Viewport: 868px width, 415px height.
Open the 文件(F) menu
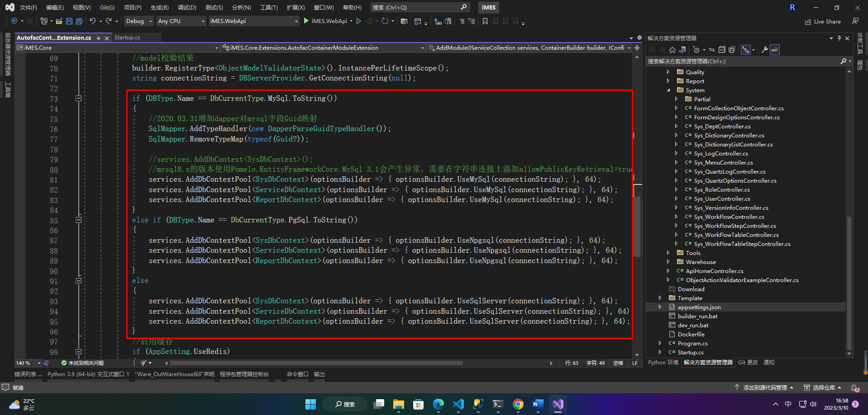pyautogui.click(x=28, y=7)
